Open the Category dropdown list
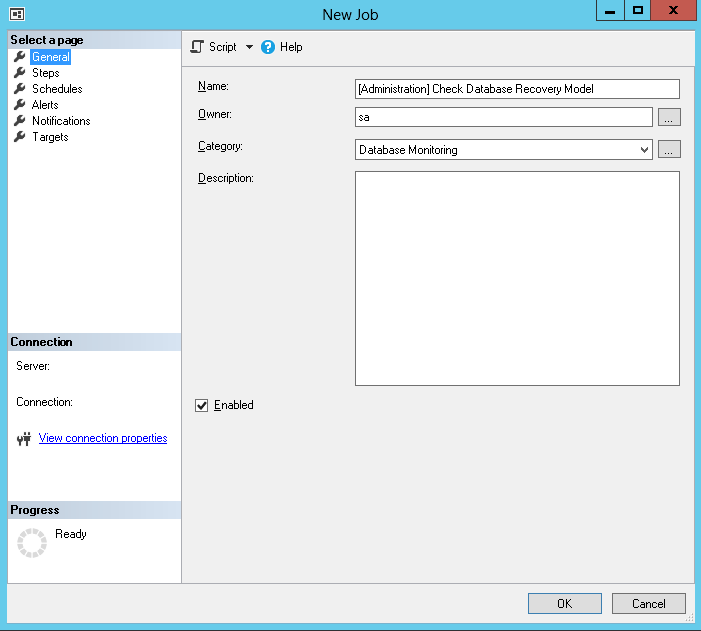 point(504,150)
